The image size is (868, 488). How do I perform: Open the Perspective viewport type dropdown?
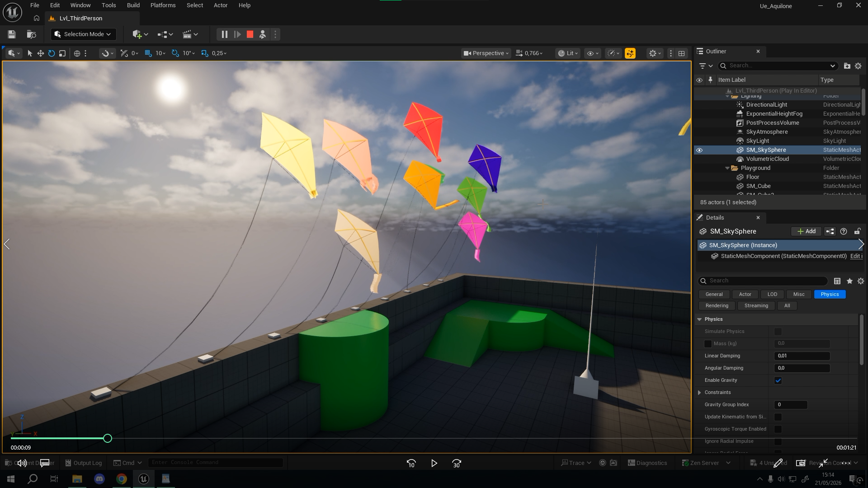(486, 53)
